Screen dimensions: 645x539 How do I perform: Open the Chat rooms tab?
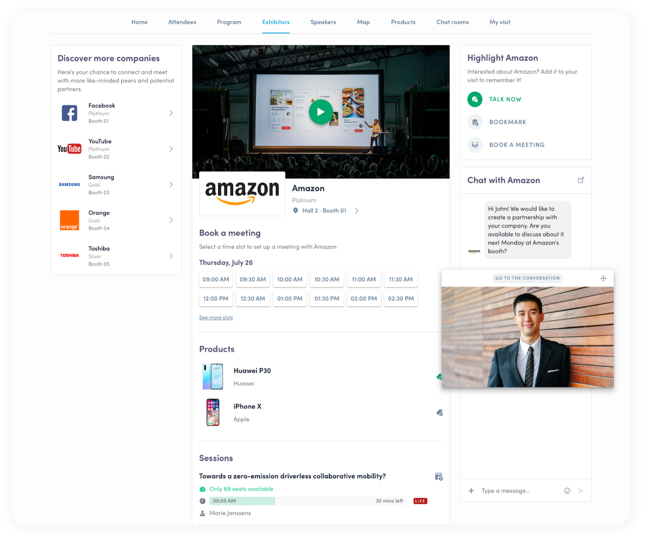pyautogui.click(x=452, y=22)
